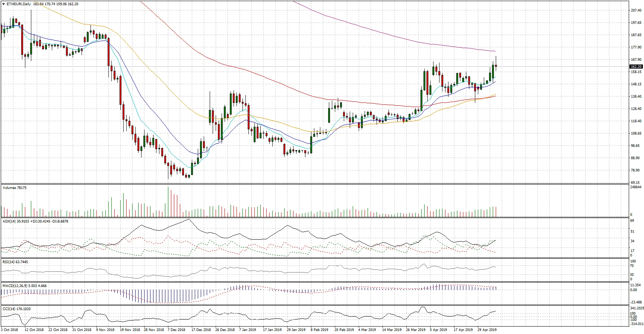Click the 207.40 price level on price scale
This screenshot has height=334, width=644.
pyautogui.click(x=636, y=10)
